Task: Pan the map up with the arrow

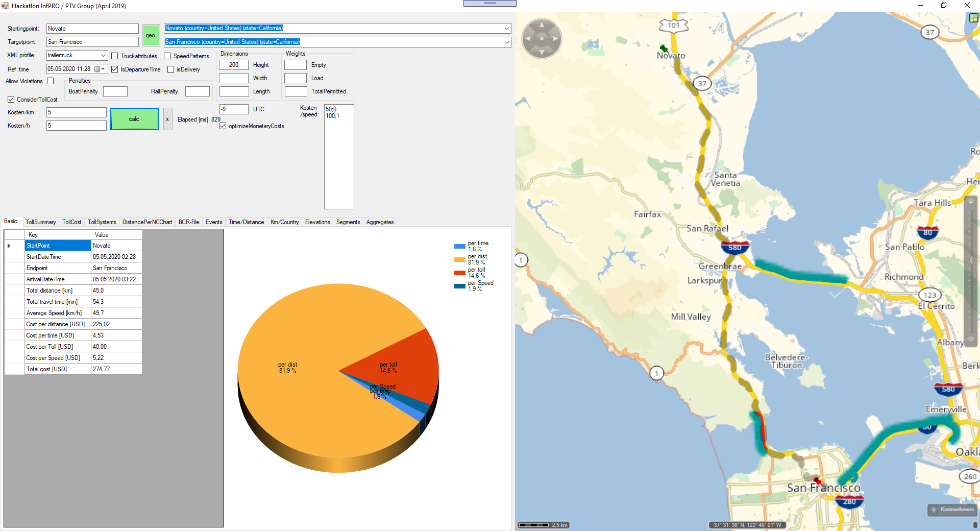Action: (x=542, y=25)
